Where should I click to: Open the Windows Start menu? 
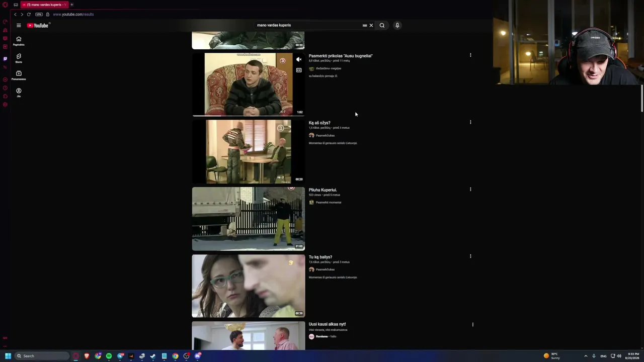[x=8, y=356]
